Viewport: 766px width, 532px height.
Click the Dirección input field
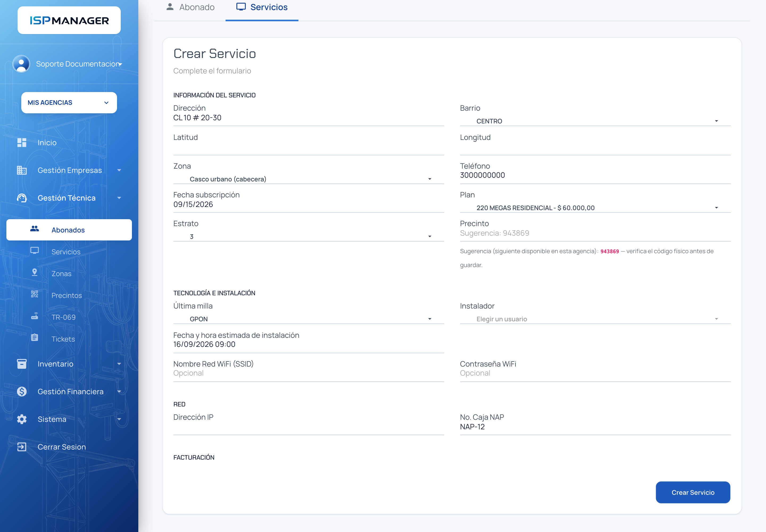point(309,118)
